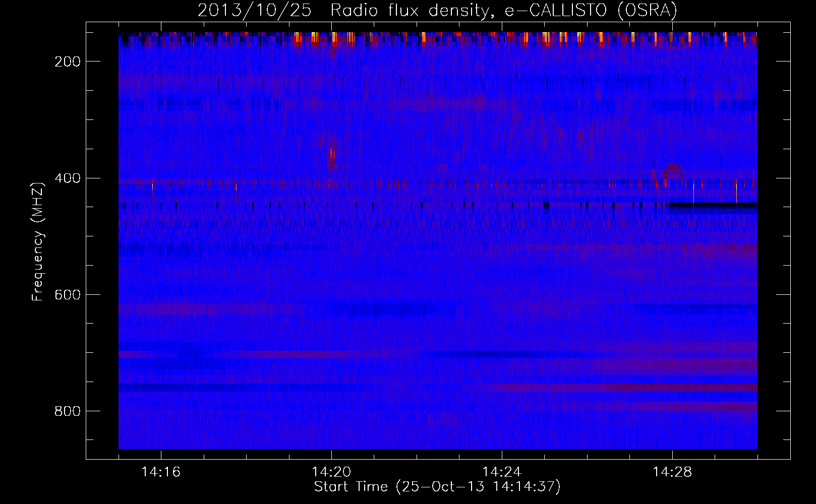816x504 pixels.
Task: Click the 'Start Time (25-Oct-13 14:14:37)' axis label
Action: pyautogui.click(x=437, y=487)
